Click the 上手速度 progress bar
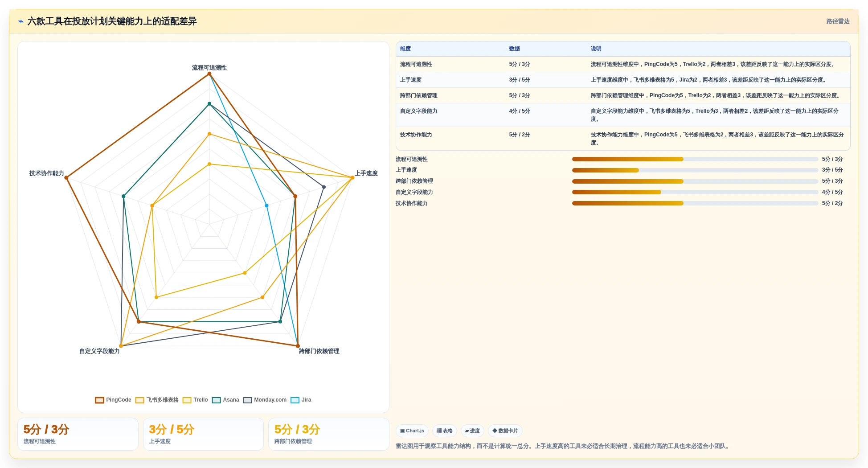The width and height of the screenshot is (868, 468). (x=695, y=170)
